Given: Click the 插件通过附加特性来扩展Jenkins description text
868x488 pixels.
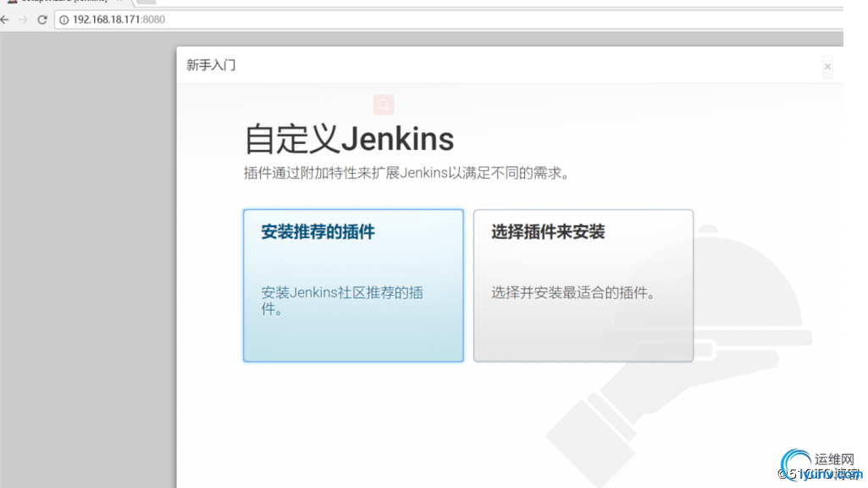Looking at the screenshot, I should (407, 173).
